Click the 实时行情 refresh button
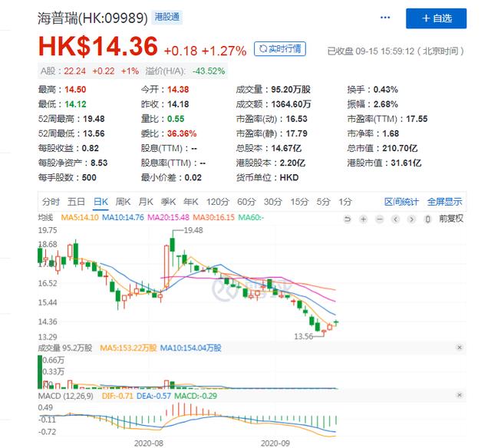 click(x=280, y=49)
